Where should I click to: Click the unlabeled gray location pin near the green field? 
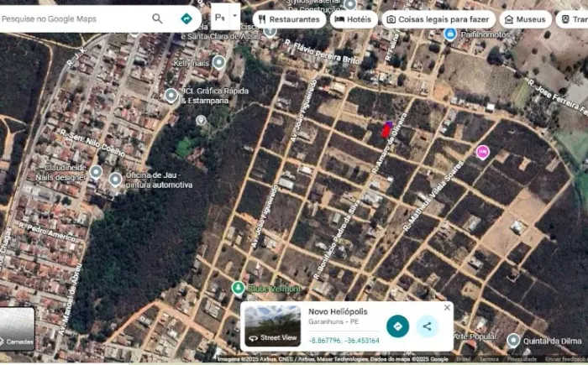[x=201, y=120]
